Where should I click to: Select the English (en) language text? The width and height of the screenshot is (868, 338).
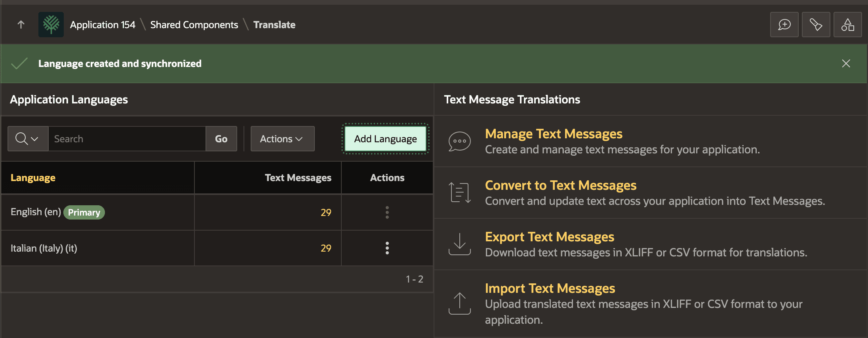point(36,212)
